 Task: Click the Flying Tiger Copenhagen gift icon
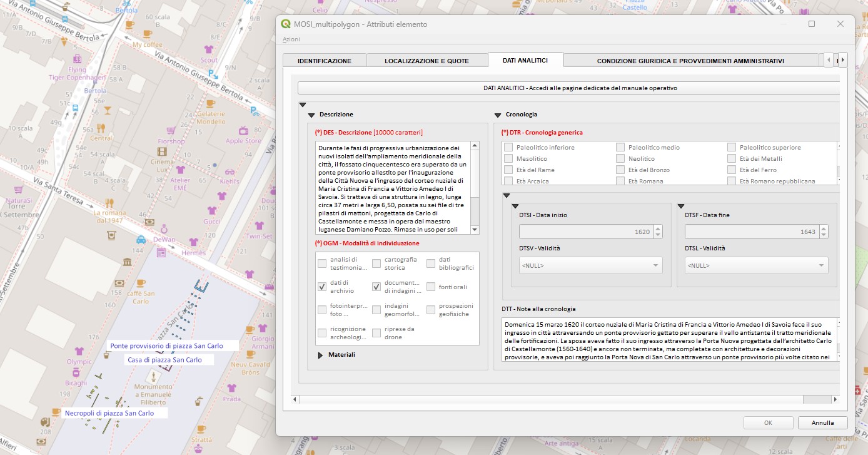tap(78, 59)
